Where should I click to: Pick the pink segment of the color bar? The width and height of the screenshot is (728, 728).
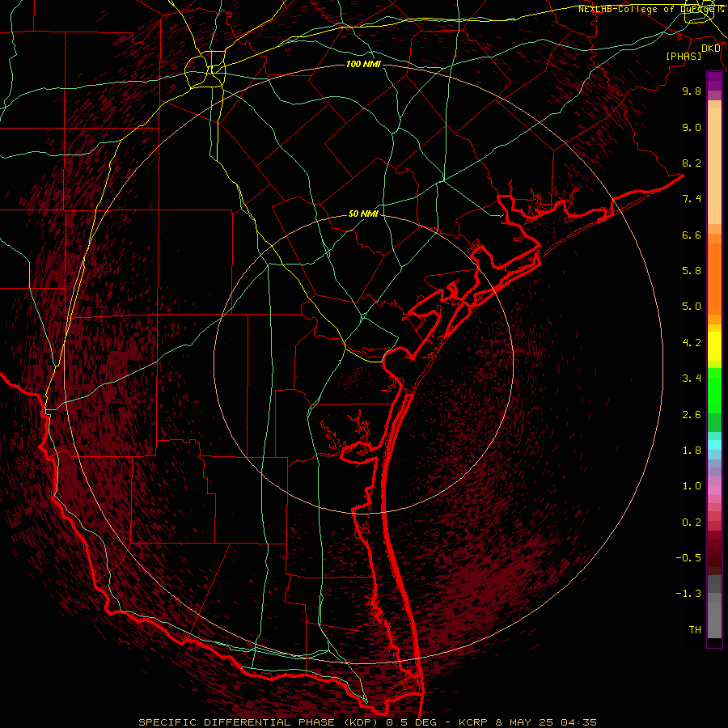tap(714, 490)
